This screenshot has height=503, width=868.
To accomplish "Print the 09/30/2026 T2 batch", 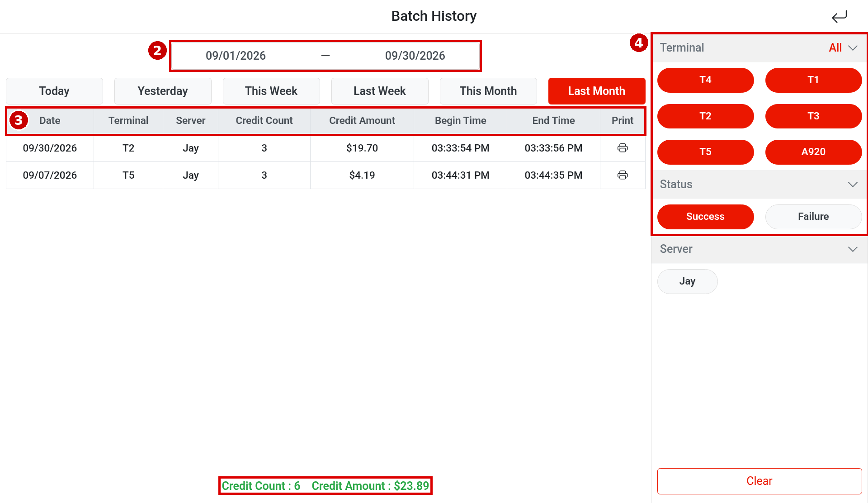I will coord(623,148).
